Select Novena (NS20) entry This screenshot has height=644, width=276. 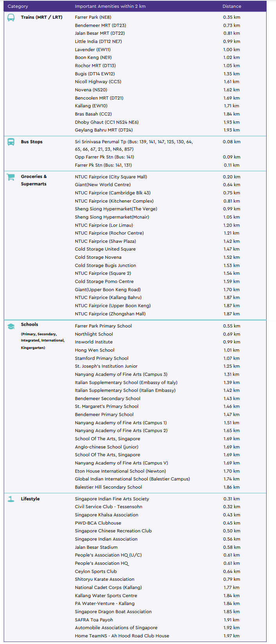tap(91, 90)
